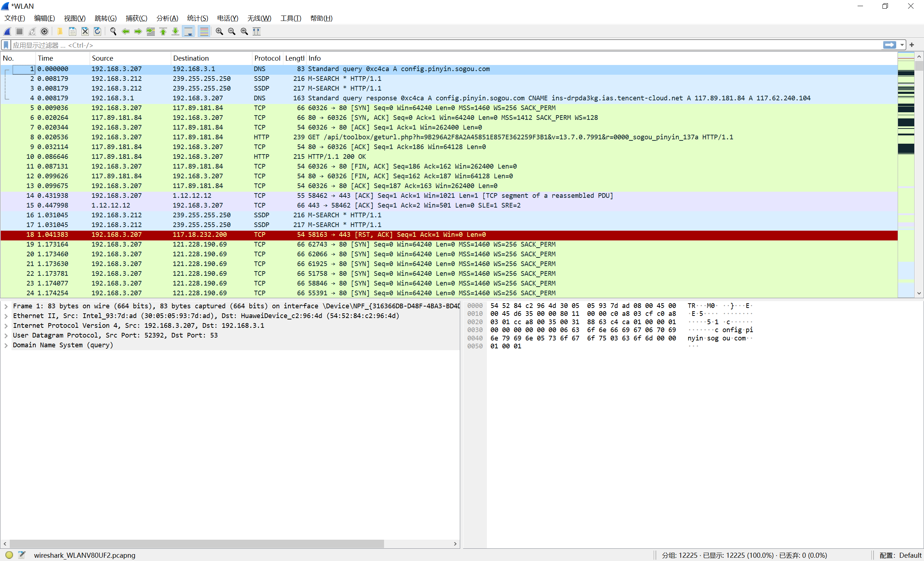Screen dimensions: 924x561
Task: Open the 视图(V) menu
Action: tap(75, 18)
